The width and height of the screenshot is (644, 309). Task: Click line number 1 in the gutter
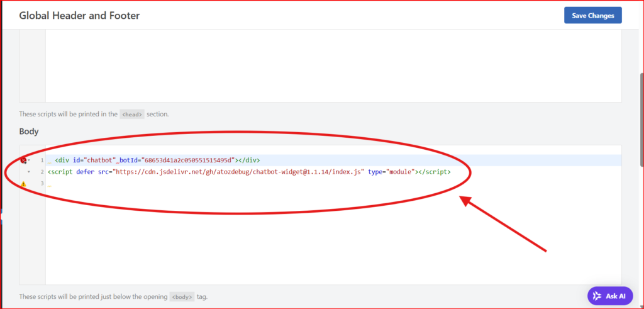[x=42, y=160]
